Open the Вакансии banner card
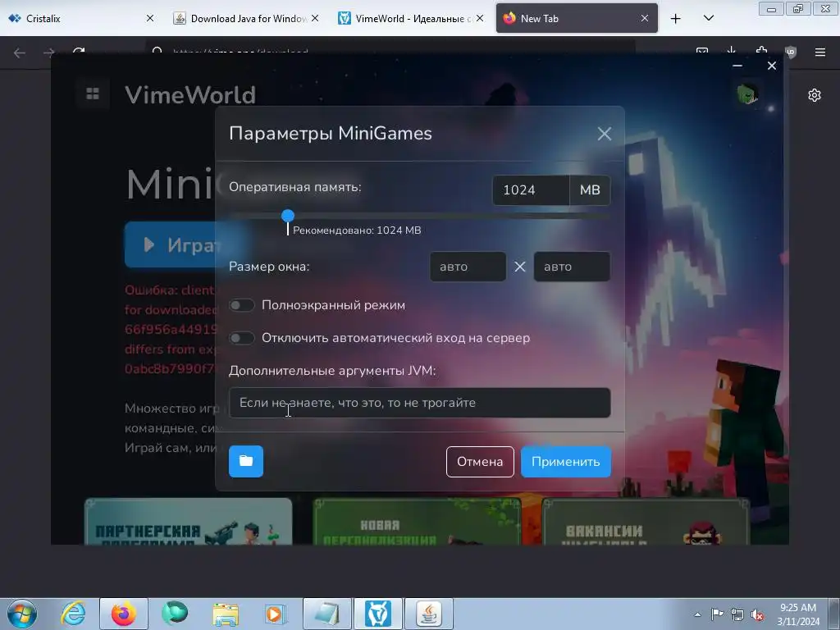The image size is (840, 630). 646,521
